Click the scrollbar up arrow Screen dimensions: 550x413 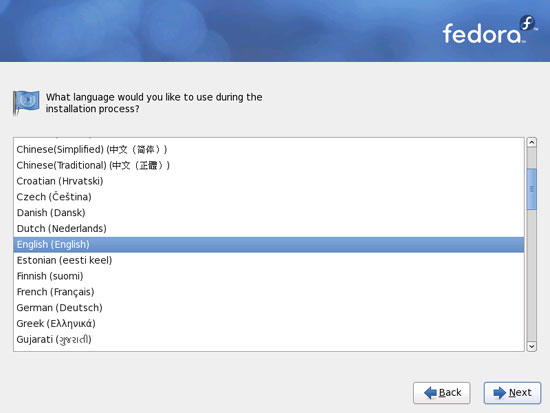[531, 142]
